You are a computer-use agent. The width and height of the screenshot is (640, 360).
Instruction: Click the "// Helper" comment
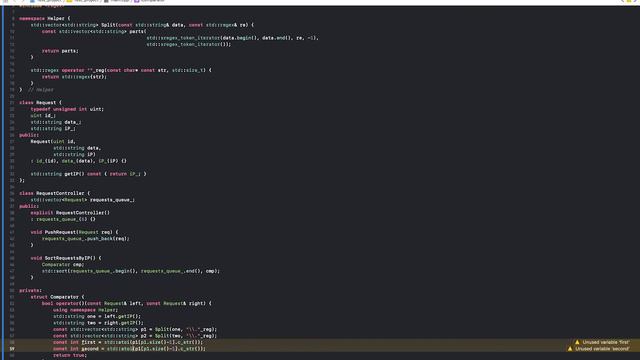click(x=41, y=90)
